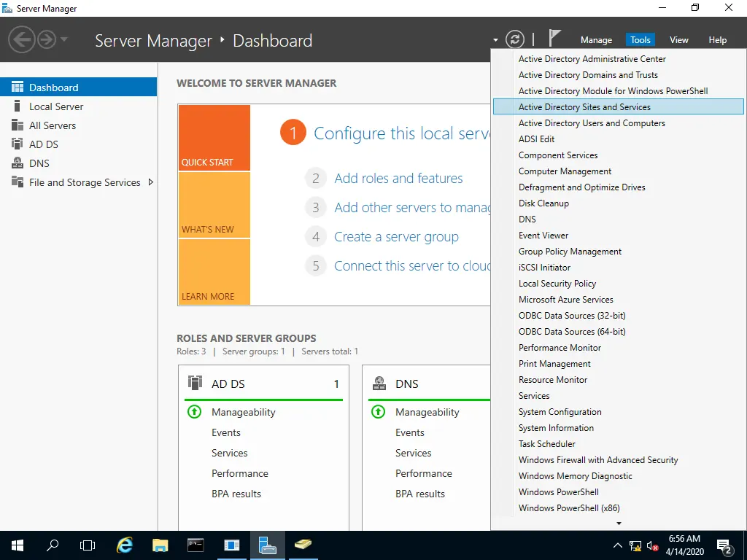747x560 pixels.
Task: Open File Explorer from the taskbar
Action: coord(160,545)
